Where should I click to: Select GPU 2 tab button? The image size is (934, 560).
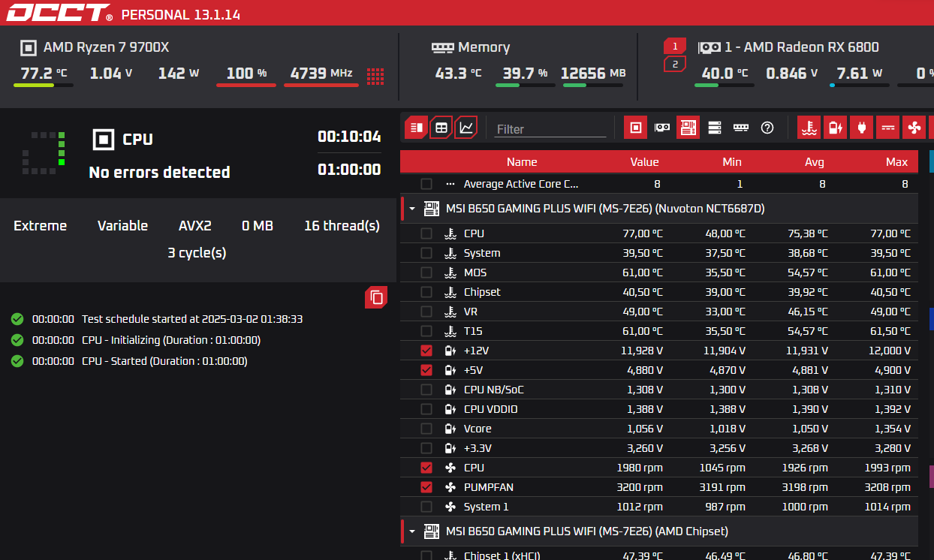675,65
